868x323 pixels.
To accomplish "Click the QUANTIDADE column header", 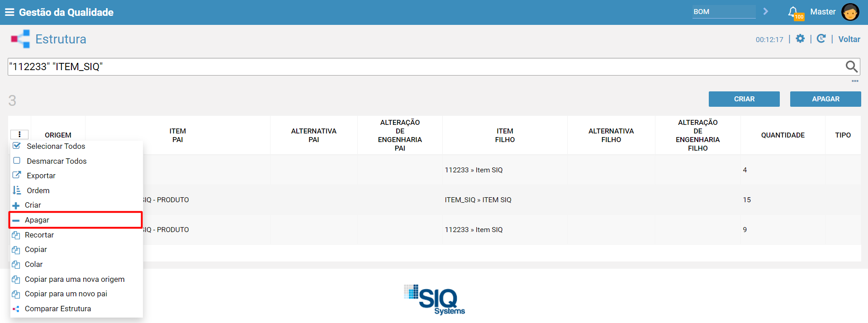I will [783, 135].
